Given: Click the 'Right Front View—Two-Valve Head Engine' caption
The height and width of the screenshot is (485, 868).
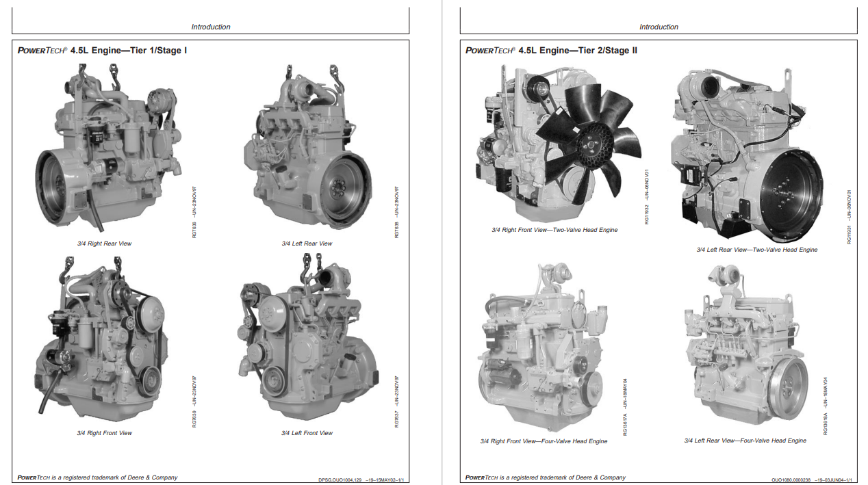Looking at the screenshot, I should pyautogui.click(x=554, y=230).
